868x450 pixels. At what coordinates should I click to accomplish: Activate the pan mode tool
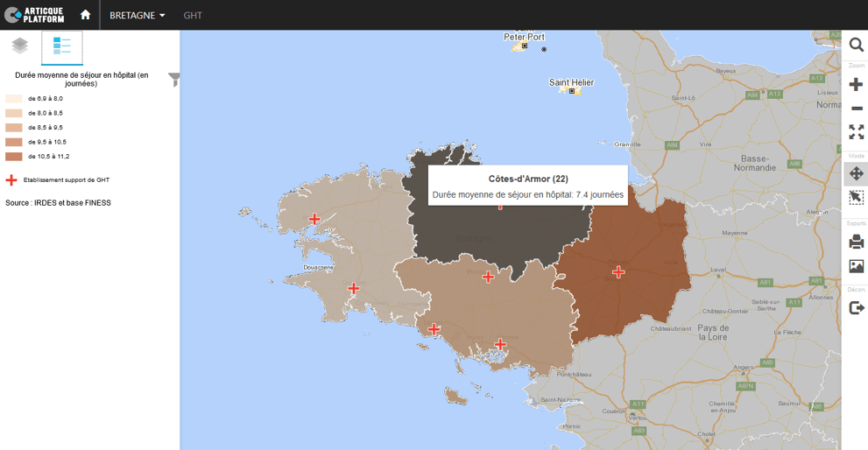(x=856, y=174)
